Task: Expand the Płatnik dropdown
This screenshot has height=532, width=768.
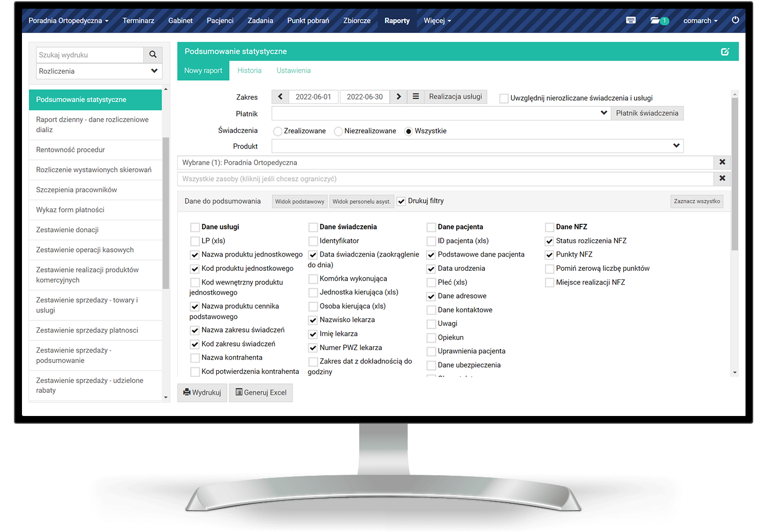Action: (x=603, y=113)
